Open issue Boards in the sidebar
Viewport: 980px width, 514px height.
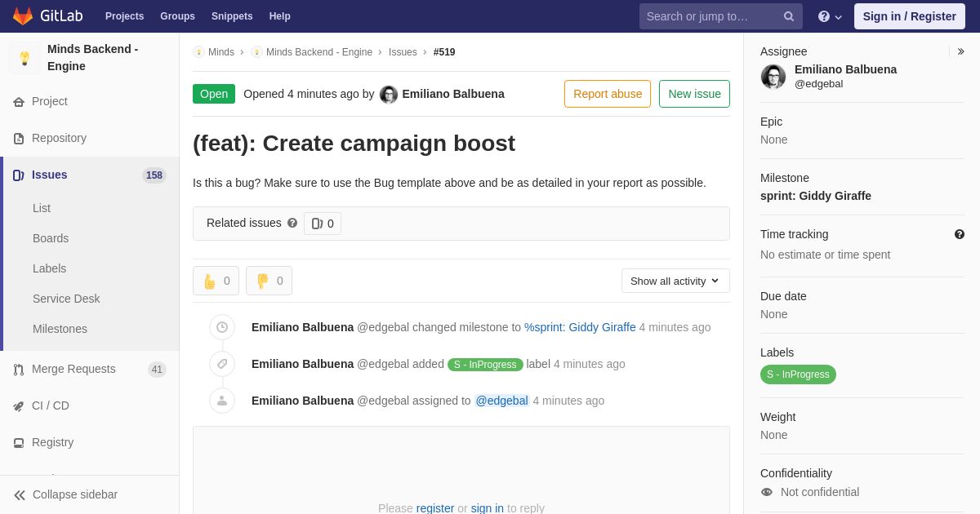click(x=51, y=238)
